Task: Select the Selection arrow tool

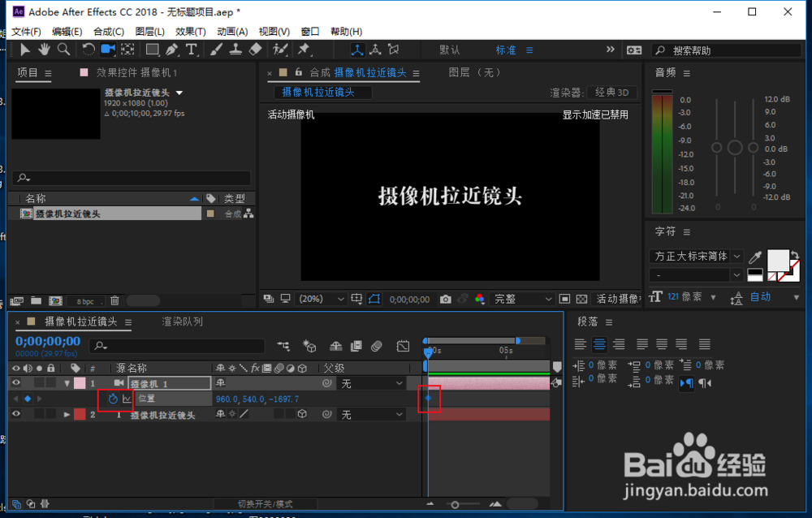Action: point(24,50)
